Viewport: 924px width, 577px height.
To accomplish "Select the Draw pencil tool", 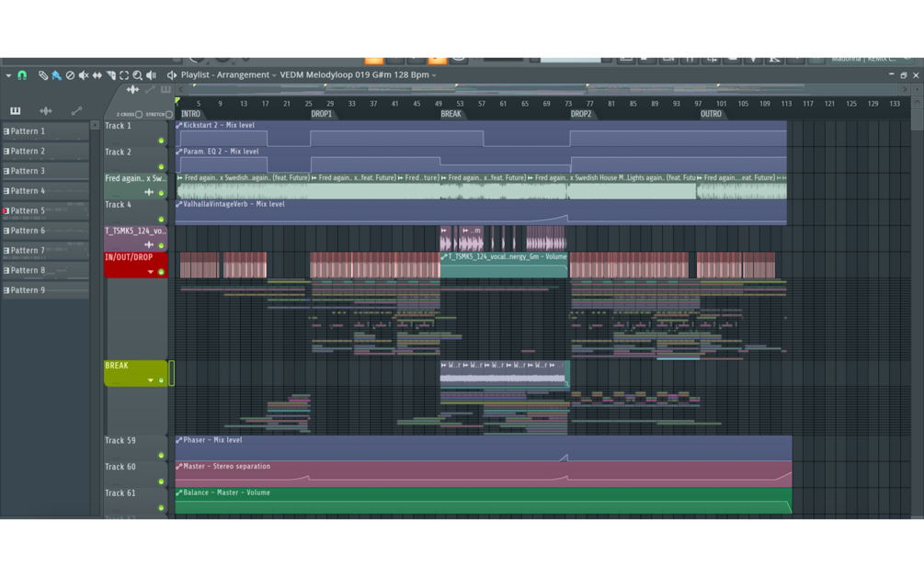I will [x=43, y=74].
